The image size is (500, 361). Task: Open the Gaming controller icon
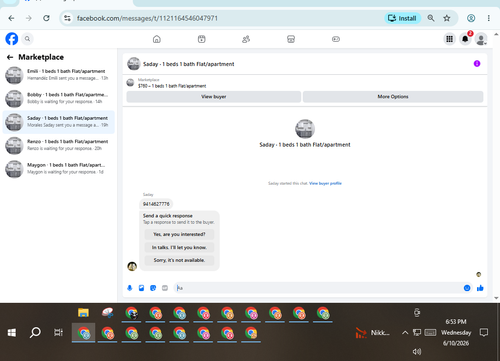coord(336,39)
